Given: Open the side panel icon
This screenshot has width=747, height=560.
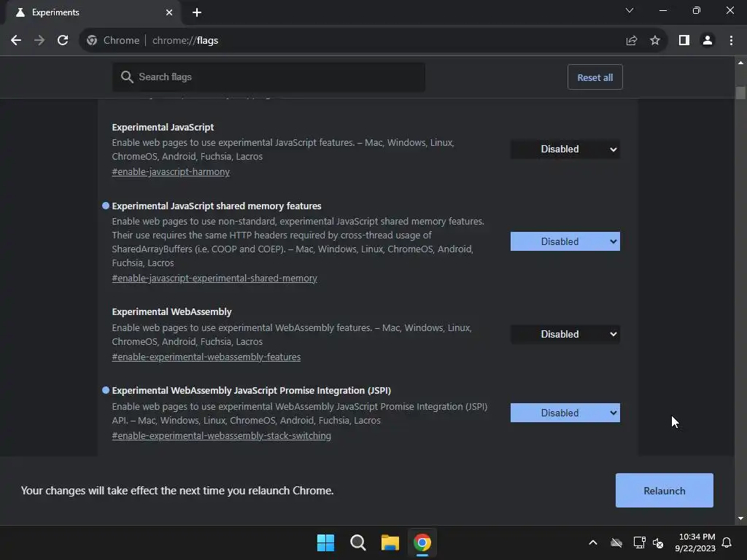Looking at the screenshot, I should (684, 41).
